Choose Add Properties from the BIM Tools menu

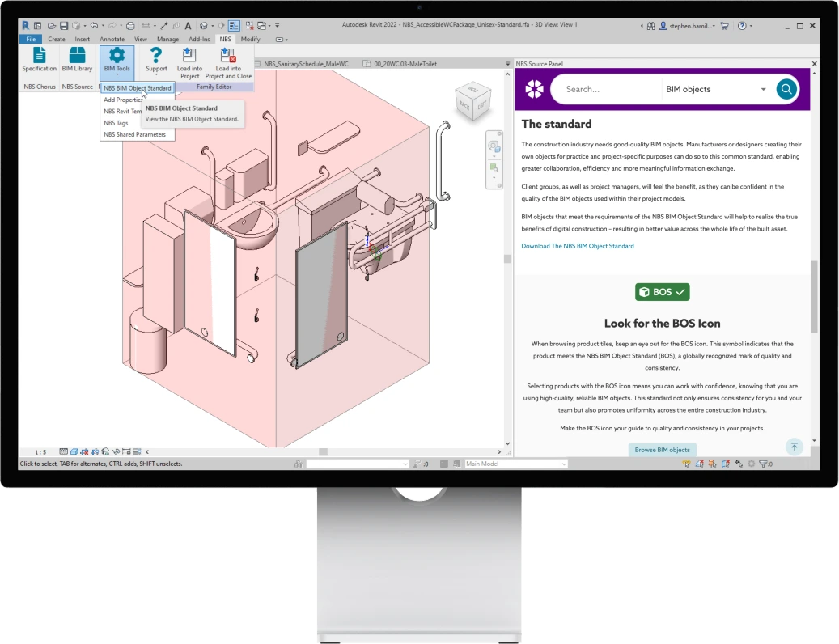[123, 100]
